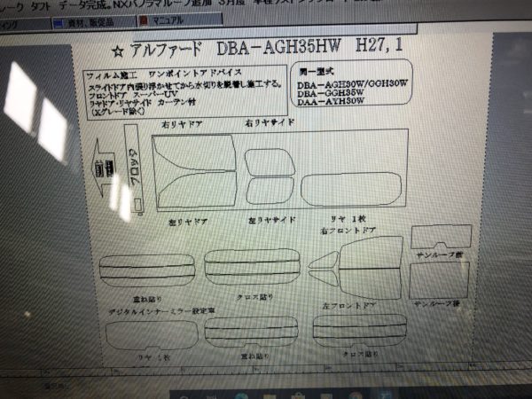
Task: Click the 右リヤドア label
Action: (x=182, y=124)
